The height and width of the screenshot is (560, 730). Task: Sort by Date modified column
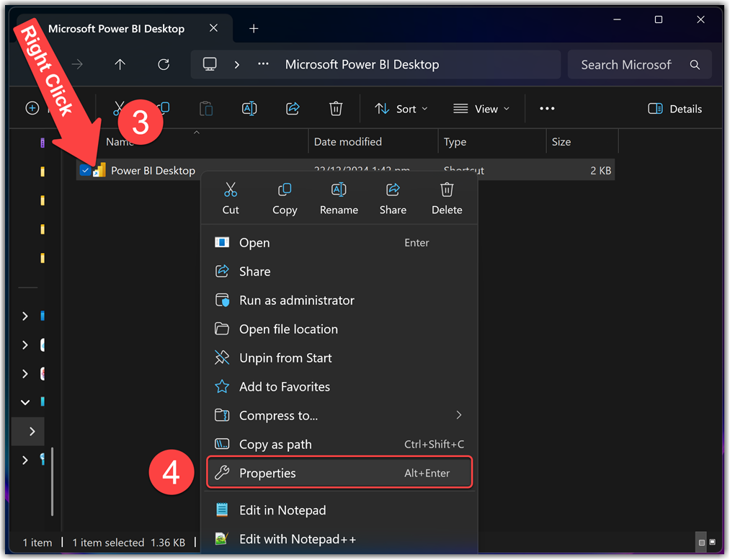pyautogui.click(x=348, y=142)
